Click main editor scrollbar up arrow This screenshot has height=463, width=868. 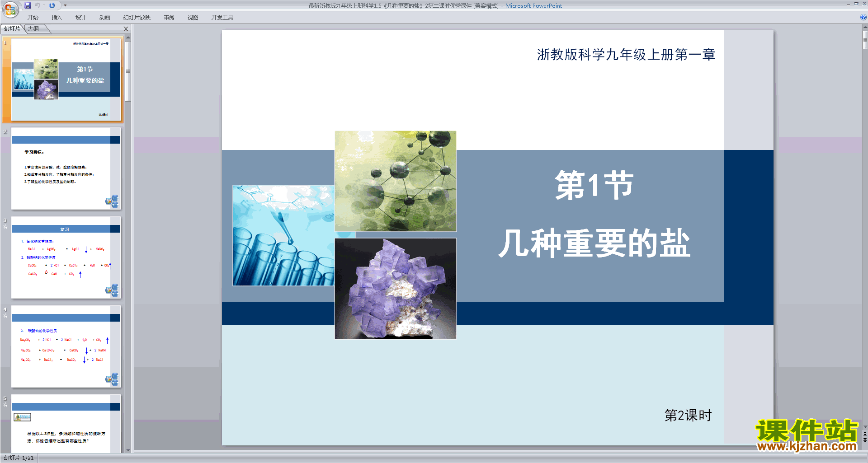click(865, 27)
